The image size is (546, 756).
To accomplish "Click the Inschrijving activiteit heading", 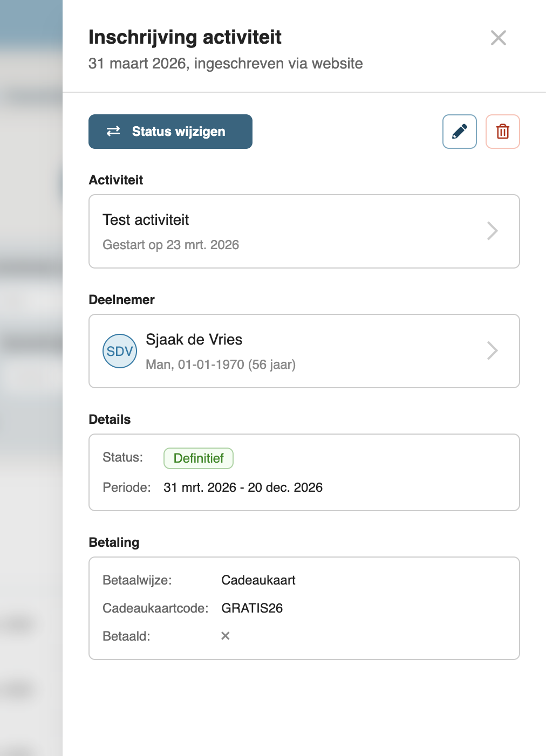I will pyautogui.click(x=185, y=37).
